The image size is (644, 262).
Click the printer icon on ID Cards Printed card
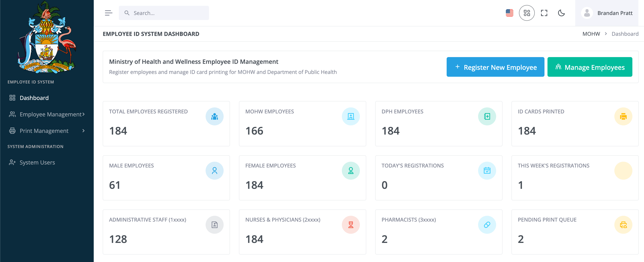623,116
